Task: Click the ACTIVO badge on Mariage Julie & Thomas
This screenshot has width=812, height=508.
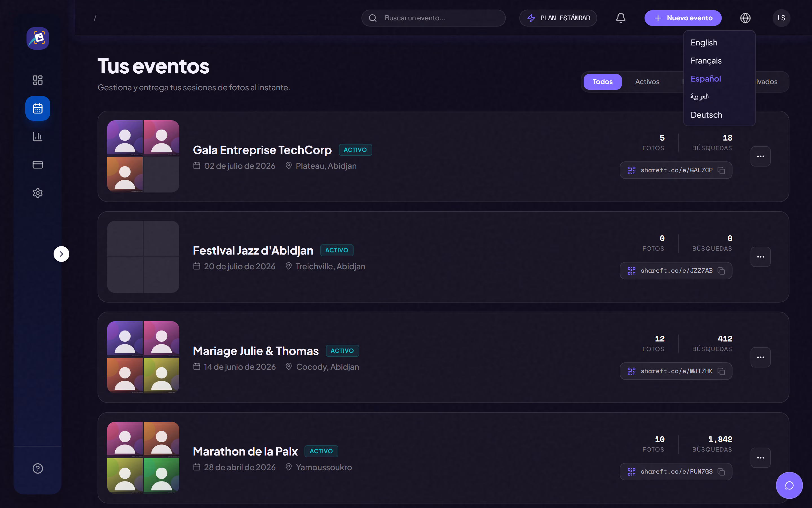Action: pos(342,351)
